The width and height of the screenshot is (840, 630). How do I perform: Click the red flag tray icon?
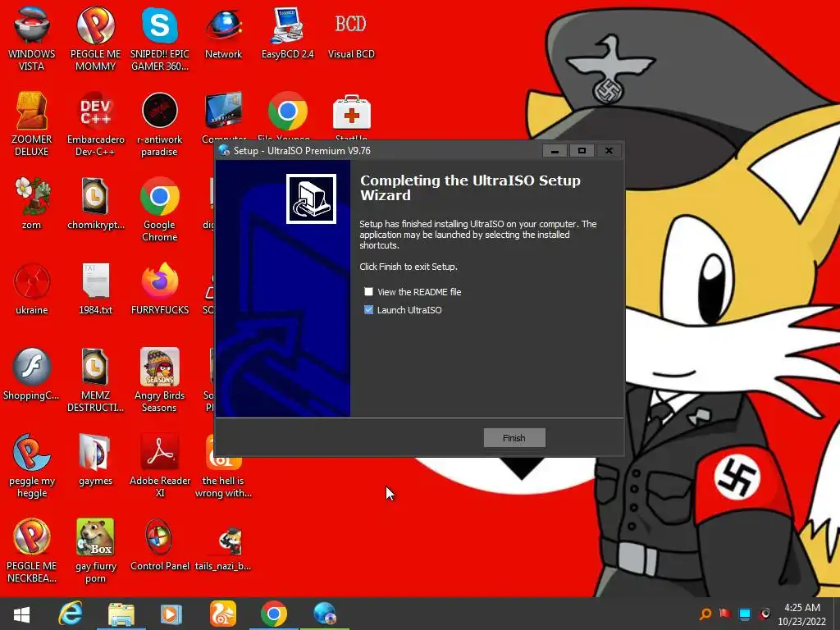point(725,614)
